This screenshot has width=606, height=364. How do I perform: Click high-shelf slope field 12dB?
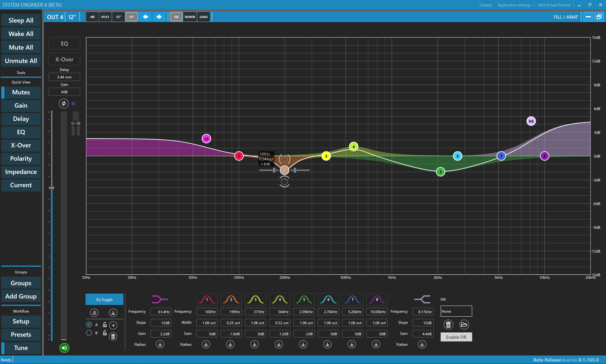423,323
